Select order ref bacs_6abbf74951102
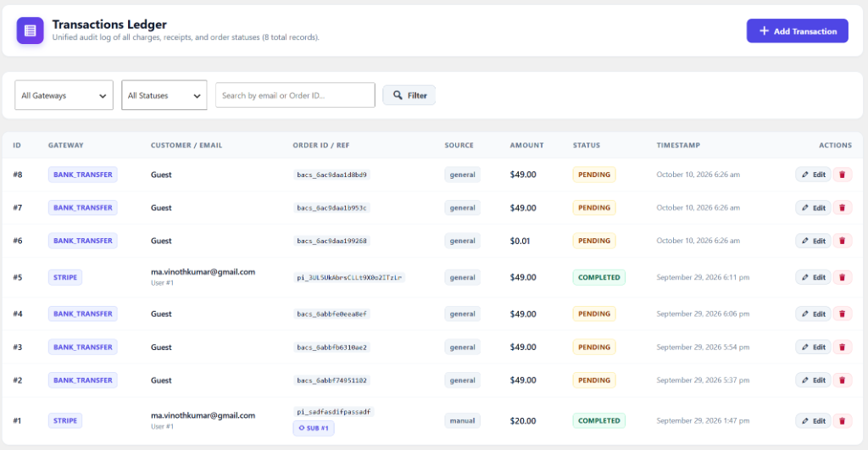This screenshot has height=450, width=868. (x=331, y=381)
